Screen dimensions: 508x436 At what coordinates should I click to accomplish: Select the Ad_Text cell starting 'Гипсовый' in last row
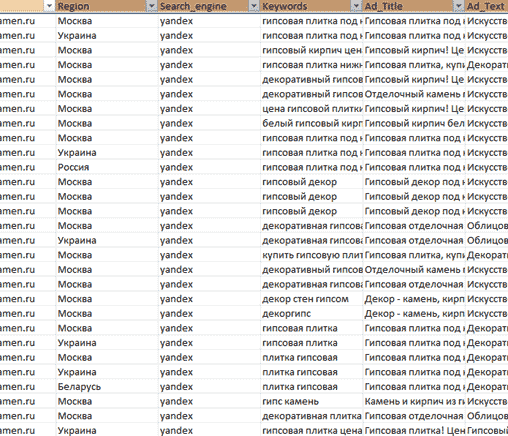tap(487, 431)
